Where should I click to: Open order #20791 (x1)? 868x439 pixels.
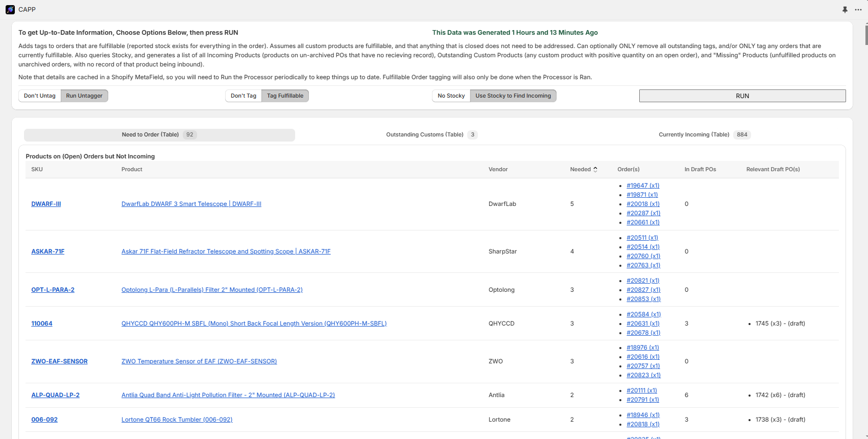click(x=643, y=400)
